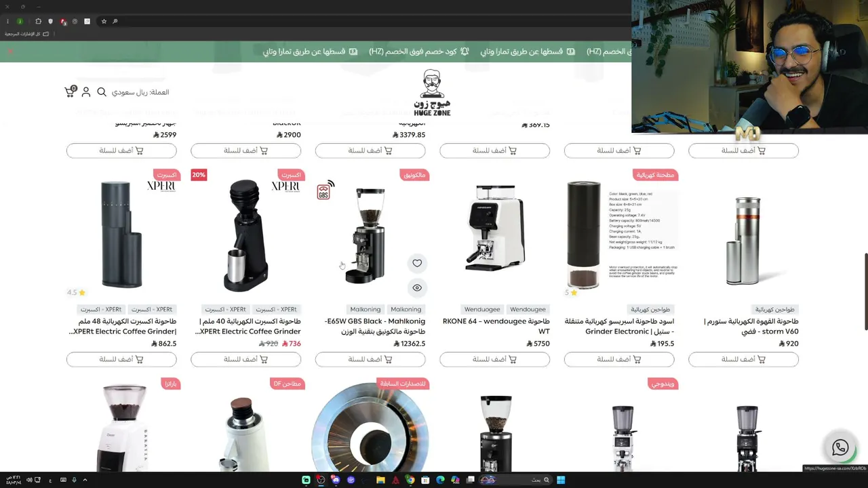Open the user account icon in the header
868x488 pixels.
click(x=86, y=92)
